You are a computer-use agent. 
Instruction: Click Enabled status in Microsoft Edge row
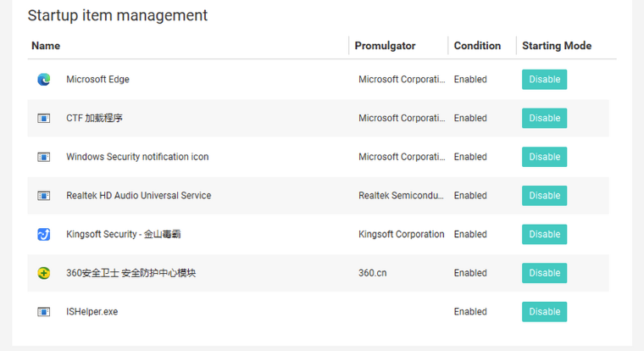point(470,80)
